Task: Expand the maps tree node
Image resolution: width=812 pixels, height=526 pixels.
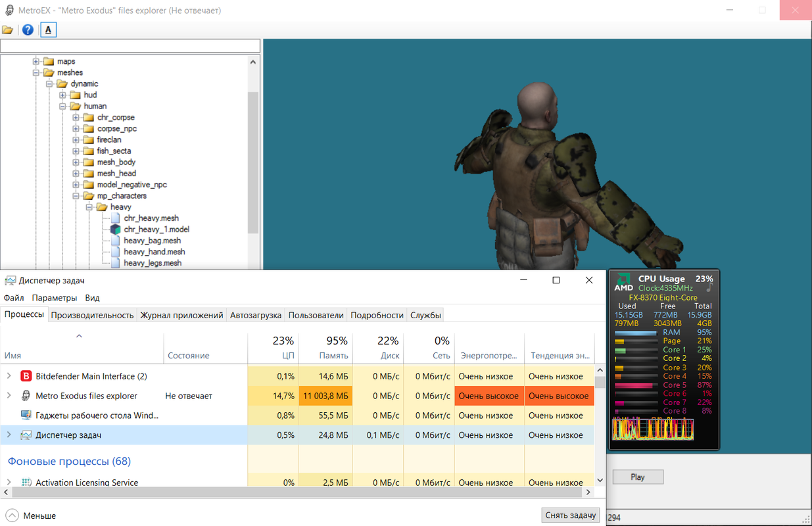Action: point(36,61)
